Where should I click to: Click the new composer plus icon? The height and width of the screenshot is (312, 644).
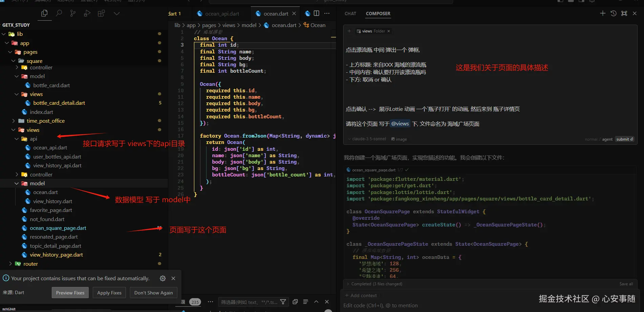click(x=602, y=14)
